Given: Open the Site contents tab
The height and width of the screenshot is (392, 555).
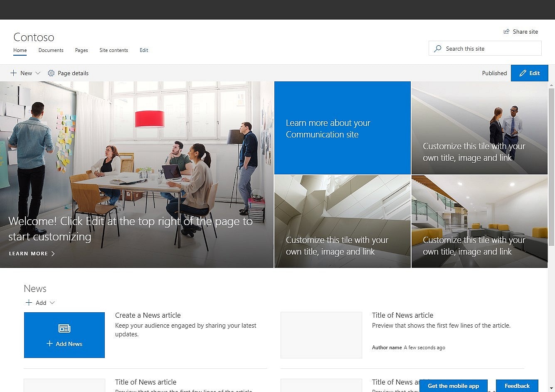Looking at the screenshot, I should [x=113, y=50].
